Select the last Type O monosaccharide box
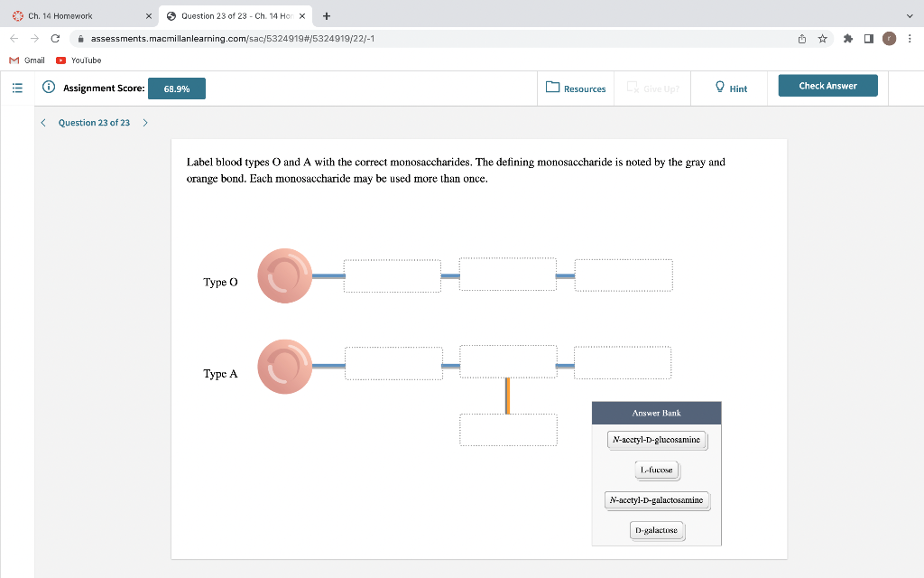 pyautogui.click(x=624, y=275)
